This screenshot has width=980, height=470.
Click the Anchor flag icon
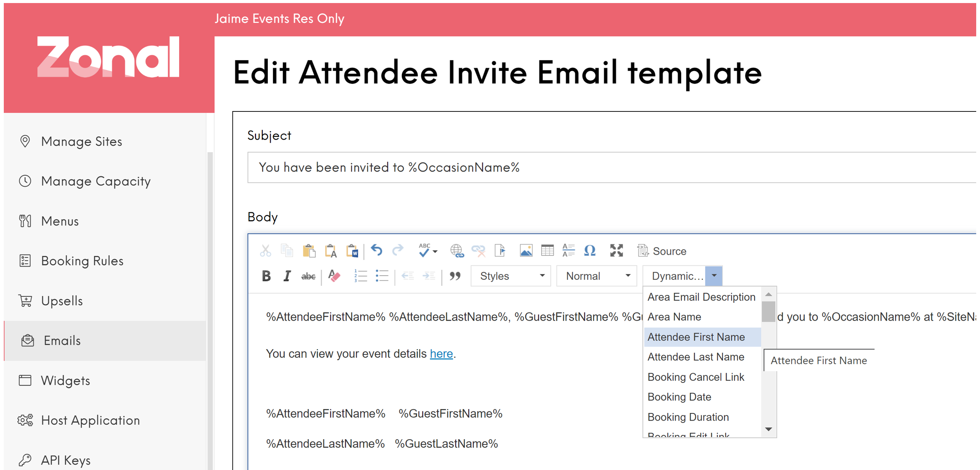tap(500, 251)
